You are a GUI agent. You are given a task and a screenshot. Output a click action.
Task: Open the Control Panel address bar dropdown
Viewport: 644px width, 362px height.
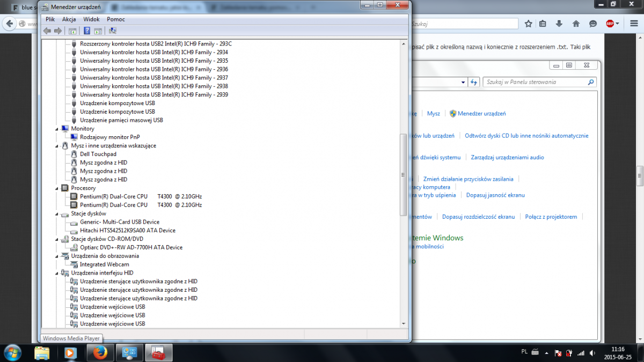pyautogui.click(x=464, y=82)
